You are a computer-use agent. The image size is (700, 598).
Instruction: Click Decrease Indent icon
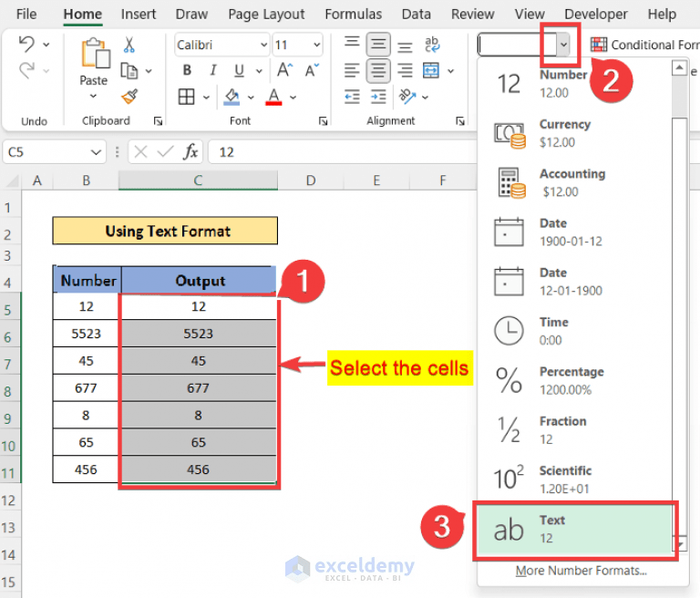[x=352, y=97]
